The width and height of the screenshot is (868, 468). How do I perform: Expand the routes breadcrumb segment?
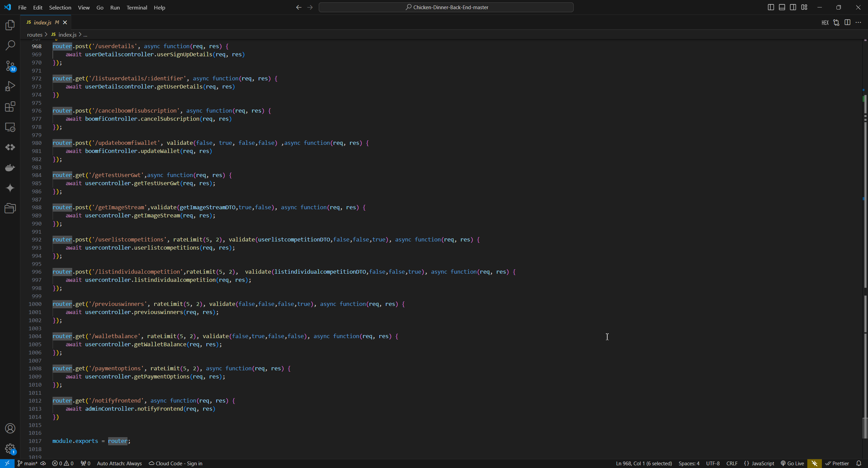click(x=35, y=35)
